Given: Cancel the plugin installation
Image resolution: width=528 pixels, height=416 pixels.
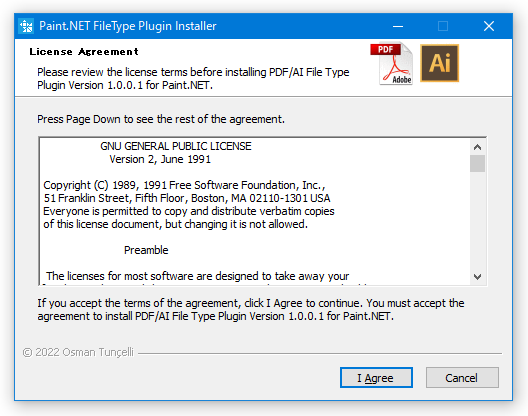Looking at the screenshot, I should 462,378.
